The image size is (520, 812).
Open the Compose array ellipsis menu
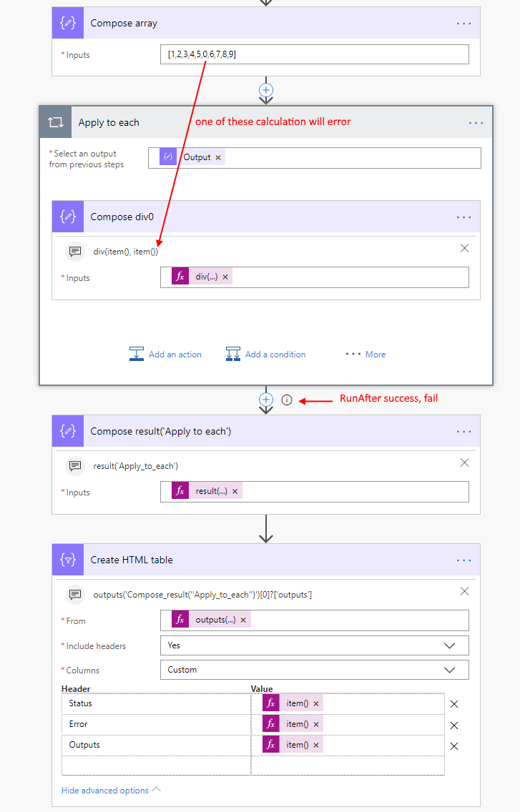click(463, 24)
